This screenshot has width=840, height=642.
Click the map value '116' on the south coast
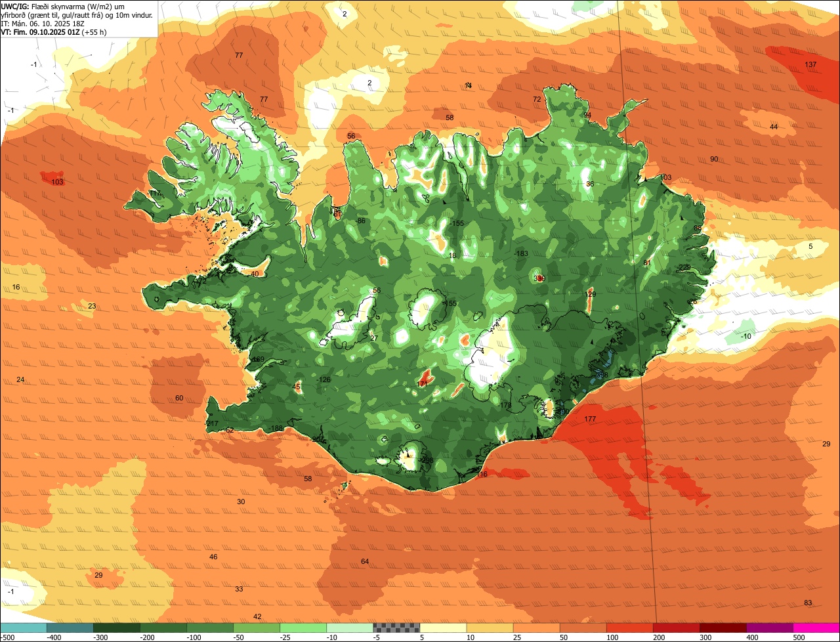point(482,474)
